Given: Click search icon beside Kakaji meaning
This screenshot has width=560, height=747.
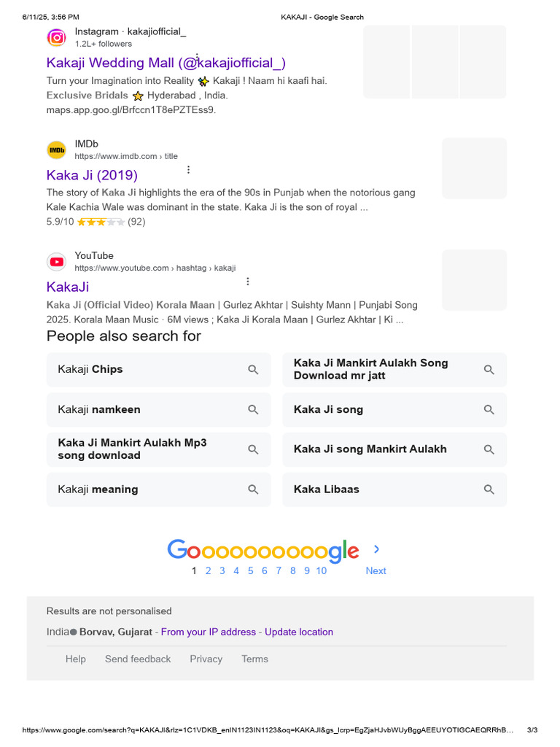Looking at the screenshot, I should pos(253,489).
